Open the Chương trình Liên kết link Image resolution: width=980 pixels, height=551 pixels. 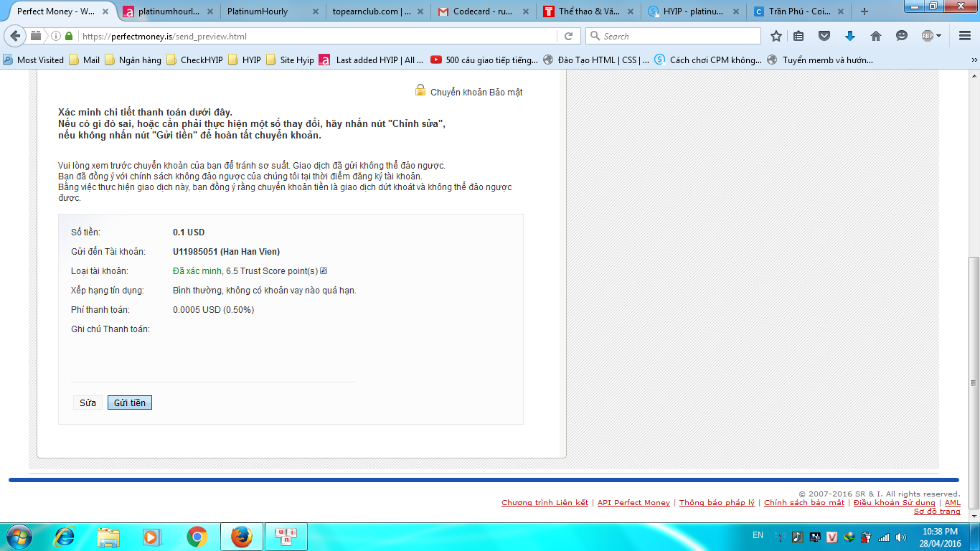pos(545,503)
